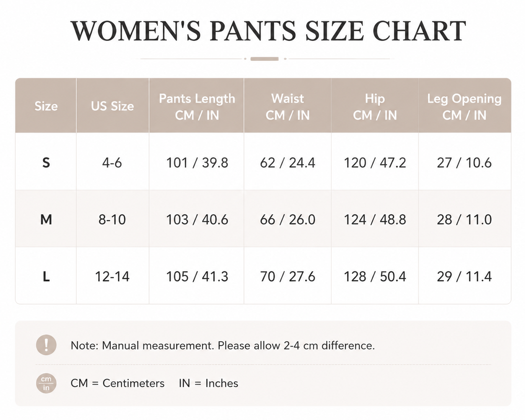Click the 101 / 39.8 pants length cell
The width and height of the screenshot is (525, 420).
click(197, 163)
